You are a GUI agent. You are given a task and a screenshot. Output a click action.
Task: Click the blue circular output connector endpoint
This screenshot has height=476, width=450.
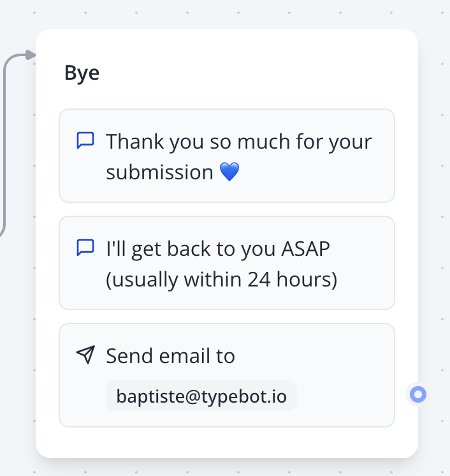417,395
